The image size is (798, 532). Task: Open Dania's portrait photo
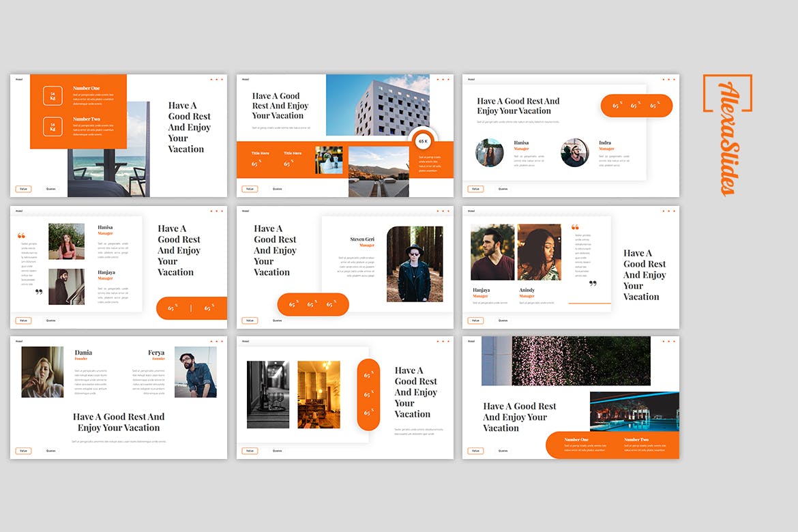(x=42, y=372)
